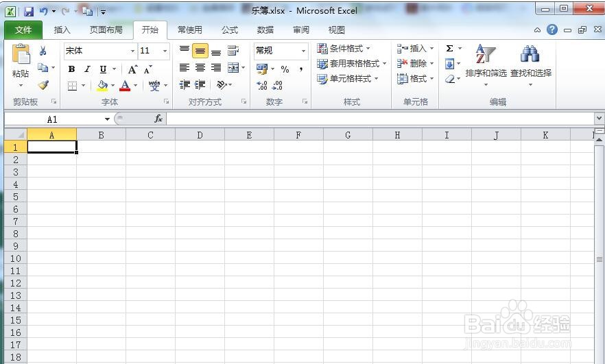Screen dimensions: 605x364
Task: Apply red font color
Action: 125,86
